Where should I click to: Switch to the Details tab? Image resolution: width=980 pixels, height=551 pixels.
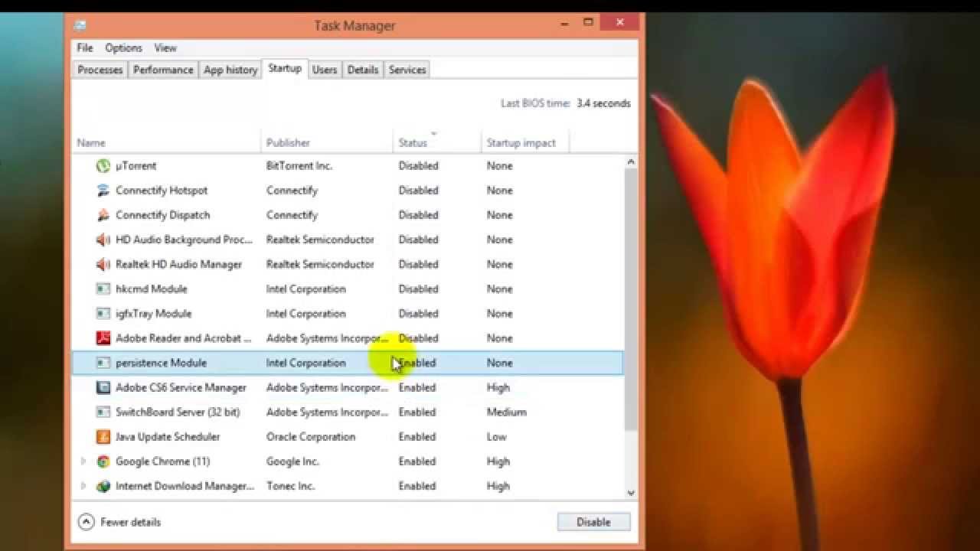pyautogui.click(x=363, y=70)
